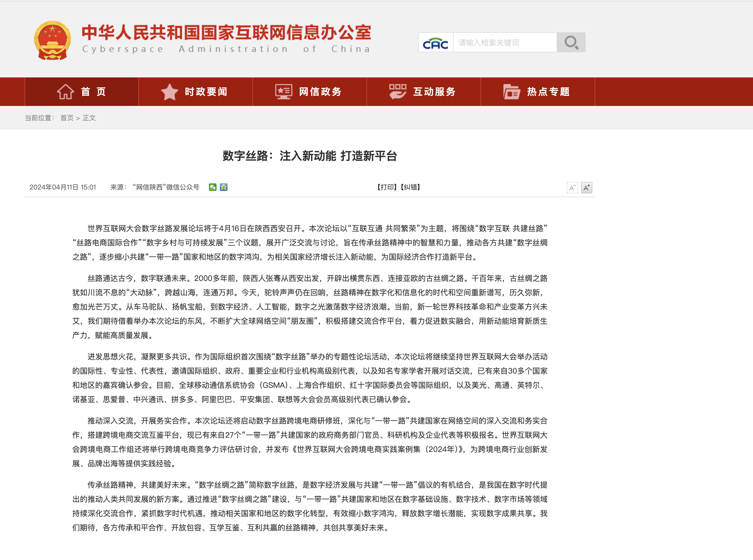Click paragraph starting 世界互联网大会数字丝路发展论坛
This screenshot has width=753, height=560.
[x=310, y=243]
